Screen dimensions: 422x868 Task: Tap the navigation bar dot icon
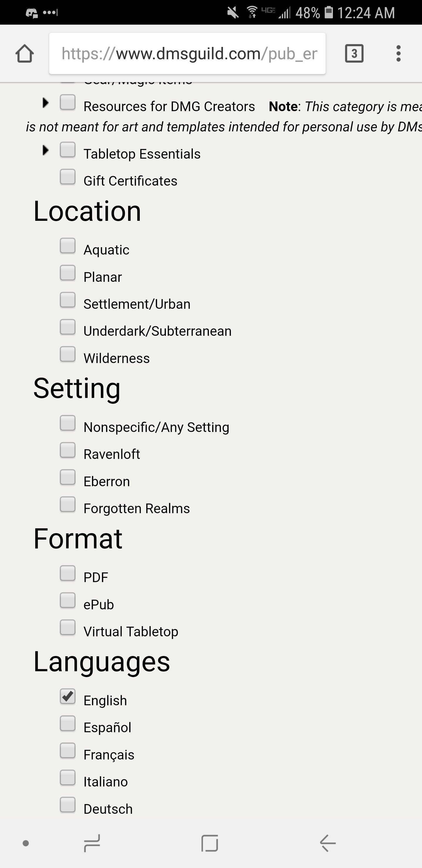click(x=25, y=843)
